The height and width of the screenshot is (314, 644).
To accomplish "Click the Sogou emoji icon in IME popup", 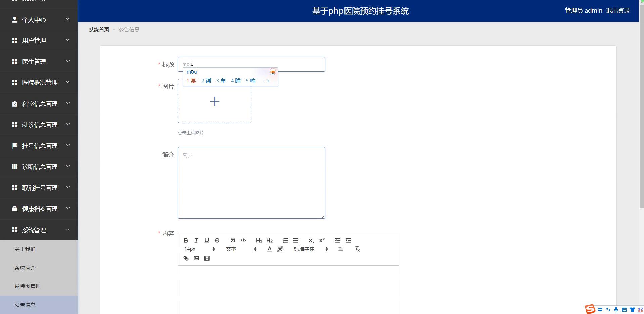I will pos(273,72).
